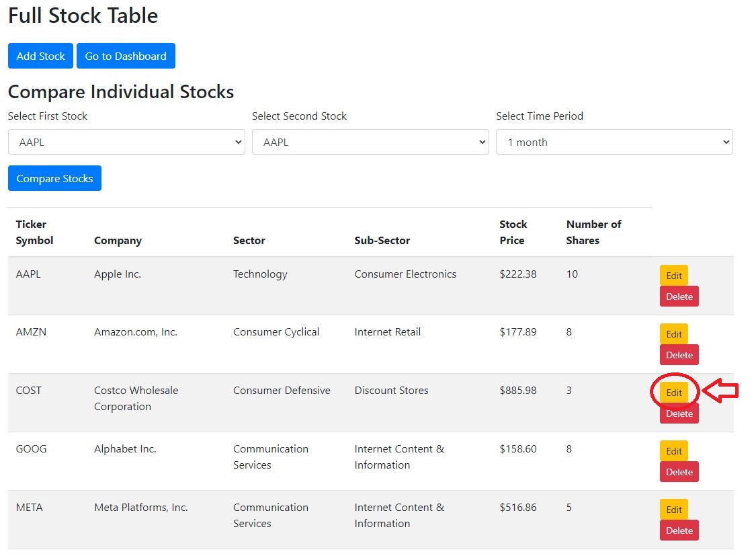756x556 pixels.
Task: Open the Select Second Stock dropdown
Action: 370,143
